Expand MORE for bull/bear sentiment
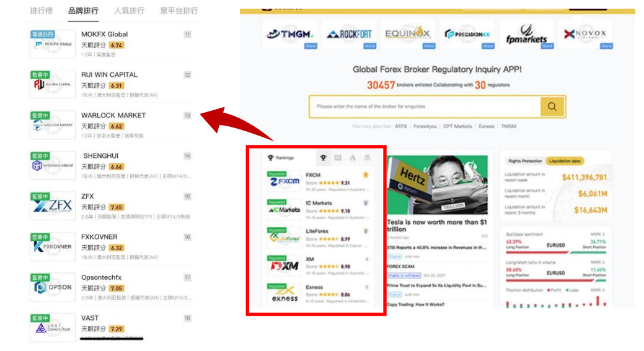The image size is (644, 351). (x=597, y=235)
